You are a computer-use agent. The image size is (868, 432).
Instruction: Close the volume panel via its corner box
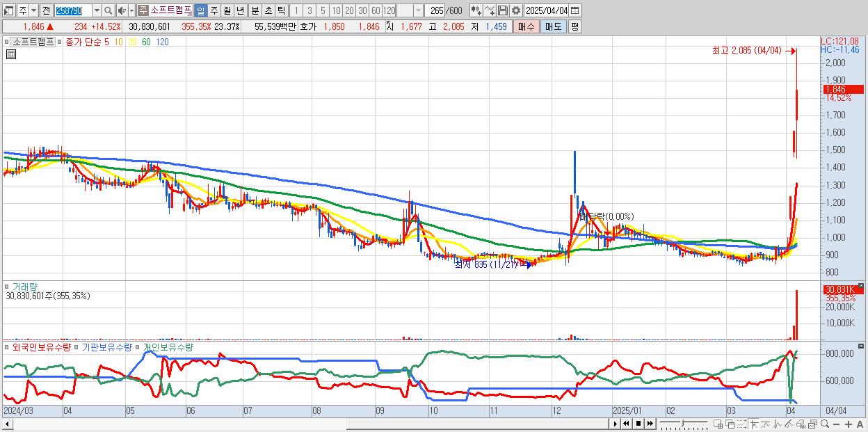[861, 287]
